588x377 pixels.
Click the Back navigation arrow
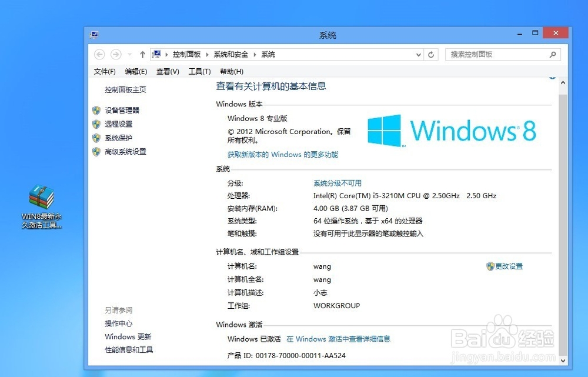coord(99,54)
